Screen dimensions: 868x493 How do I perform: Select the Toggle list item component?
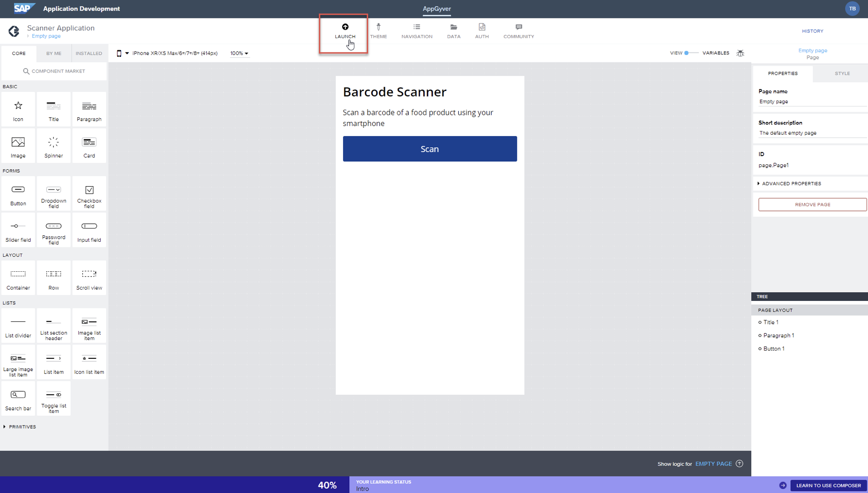[x=54, y=399]
